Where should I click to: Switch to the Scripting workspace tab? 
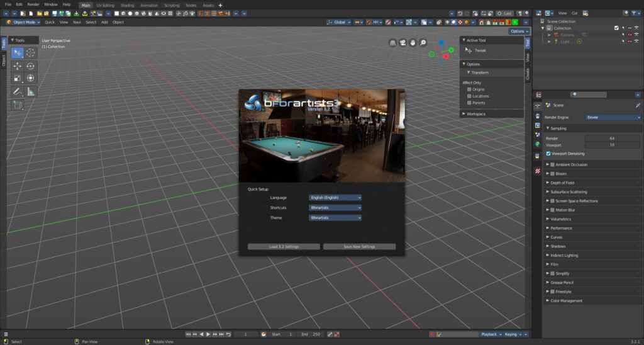click(x=172, y=5)
